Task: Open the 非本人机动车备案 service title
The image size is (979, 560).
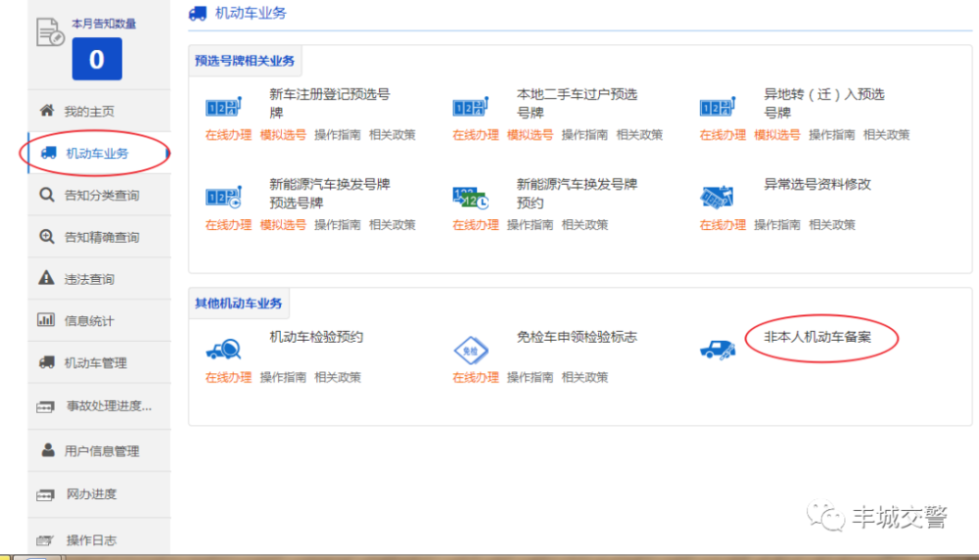Action: point(817,337)
